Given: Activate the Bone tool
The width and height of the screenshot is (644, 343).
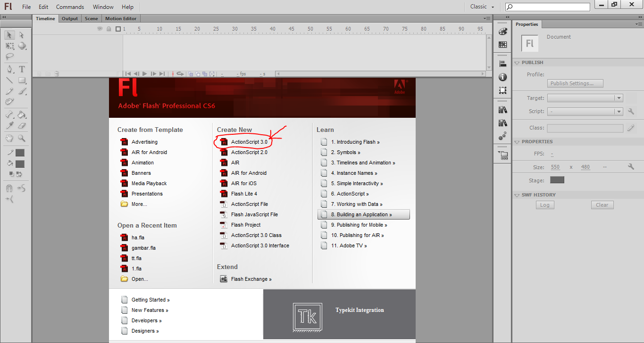Looking at the screenshot, I should tap(9, 114).
